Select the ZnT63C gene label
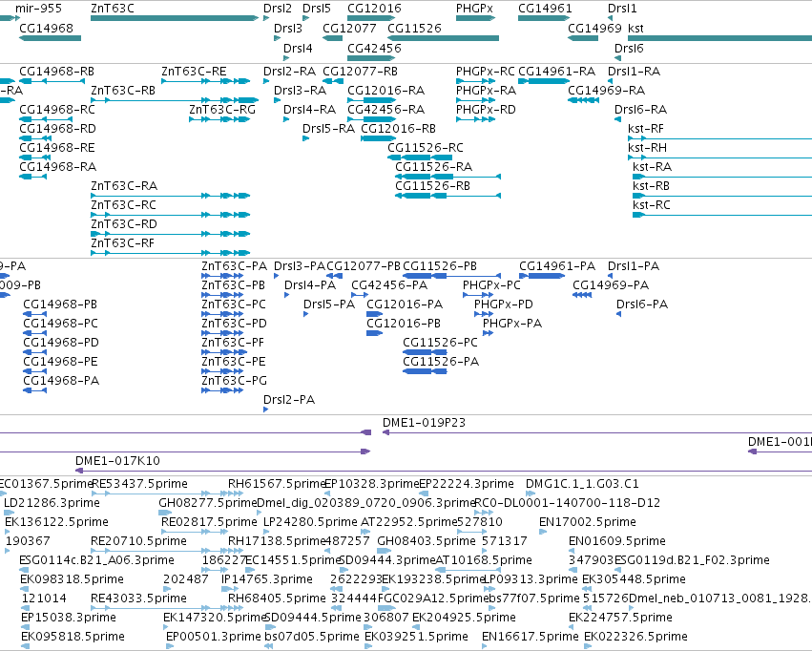Viewport: 812px width, 651px height. click(x=113, y=9)
